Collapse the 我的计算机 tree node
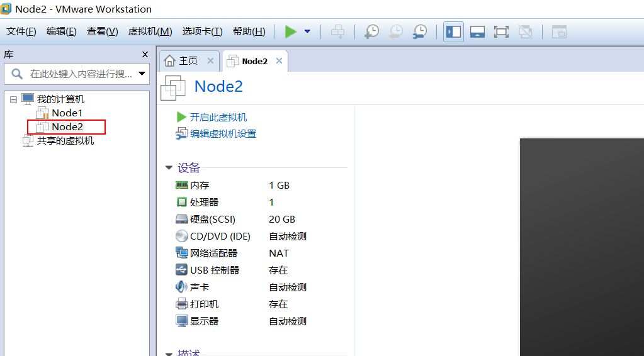The height and width of the screenshot is (356, 644). point(14,99)
